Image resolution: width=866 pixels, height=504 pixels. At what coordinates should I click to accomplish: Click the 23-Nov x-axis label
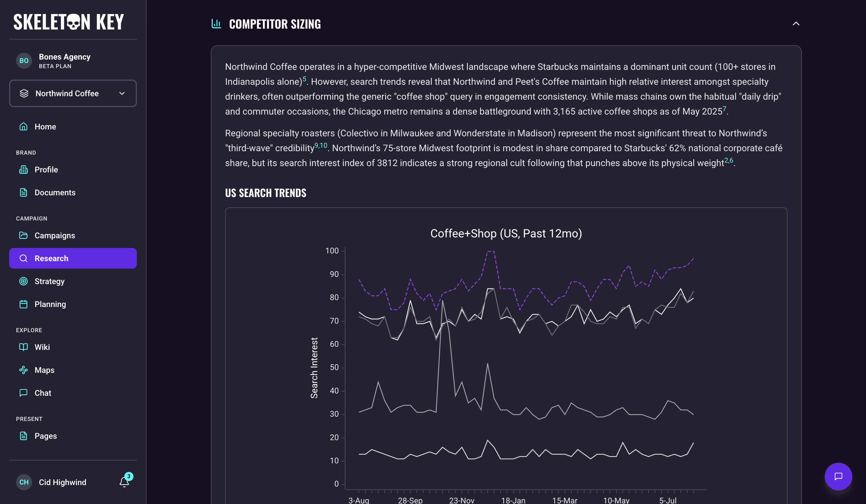click(x=462, y=500)
